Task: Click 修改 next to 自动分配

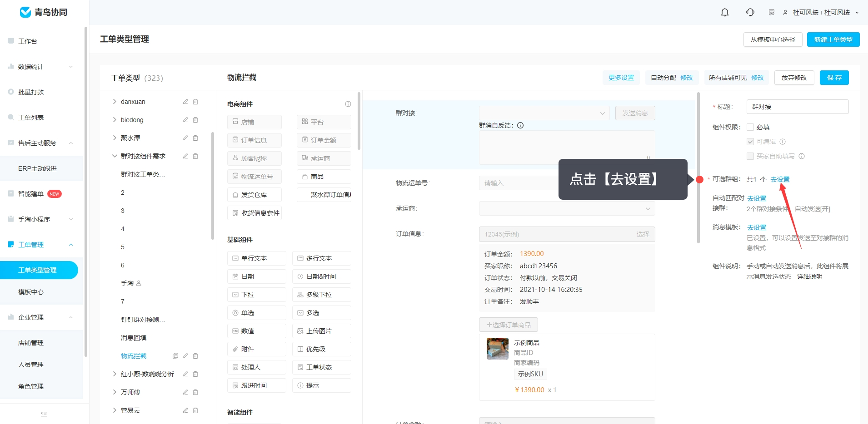Action: (x=687, y=78)
